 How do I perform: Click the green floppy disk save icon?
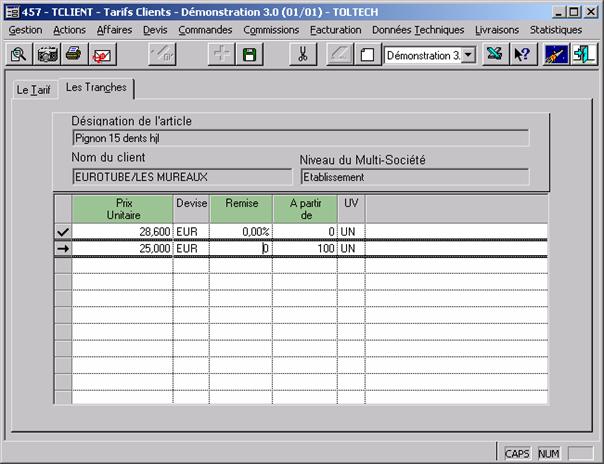[248, 55]
